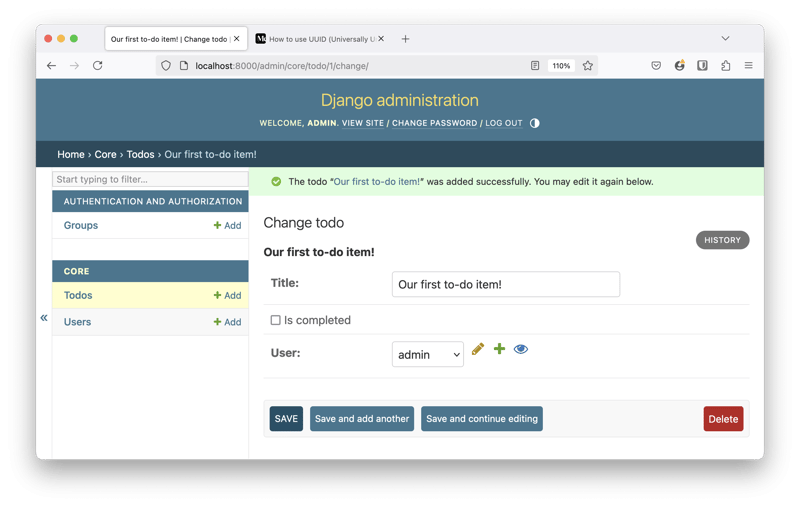Open the Firefox hamburger menu

click(x=748, y=65)
